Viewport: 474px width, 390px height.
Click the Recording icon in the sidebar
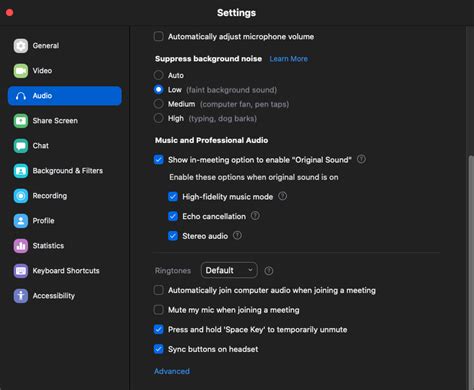point(21,196)
